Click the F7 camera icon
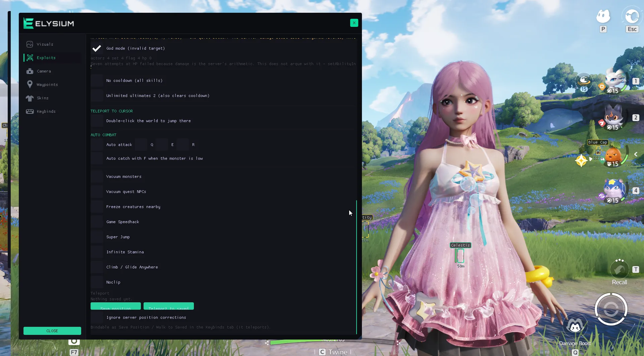The height and width of the screenshot is (356, 644). click(x=74, y=342)
